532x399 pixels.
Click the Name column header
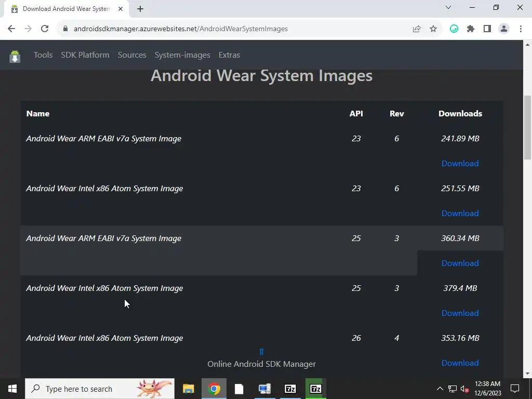click(38, 114)
